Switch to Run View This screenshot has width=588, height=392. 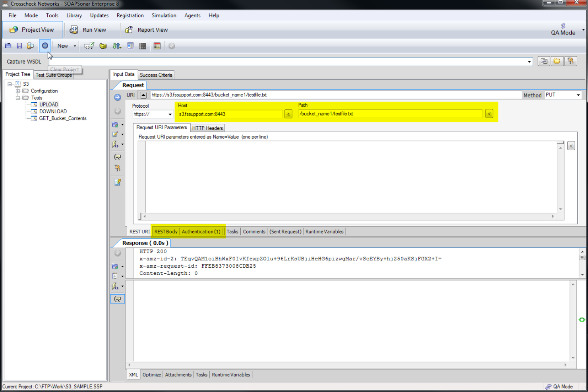click(x=89, y=30)
